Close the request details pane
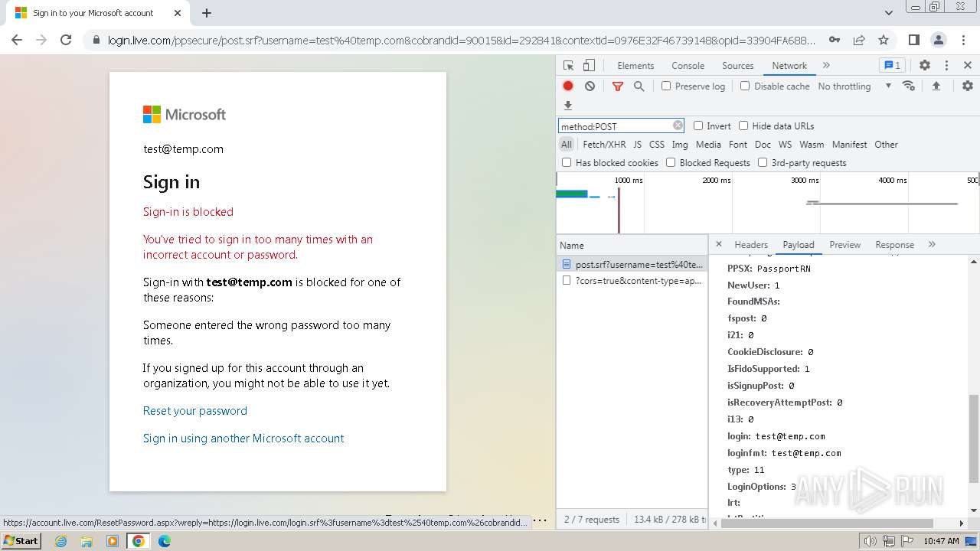The height and width of the screenshot is (551, 980). [x=718, y=244]
